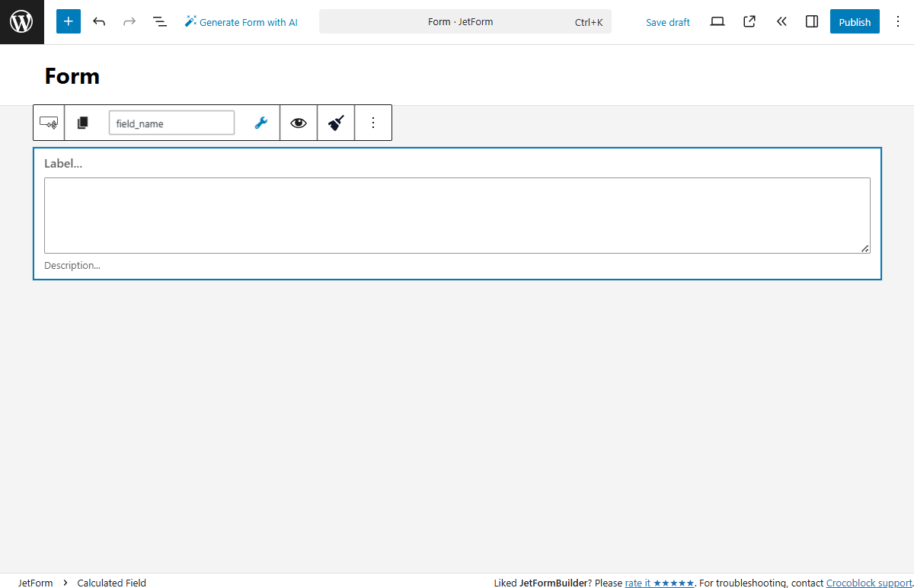Click the textarea resize handle corner
The width and height of the screenshot is (914, 588).
[865, 248]
